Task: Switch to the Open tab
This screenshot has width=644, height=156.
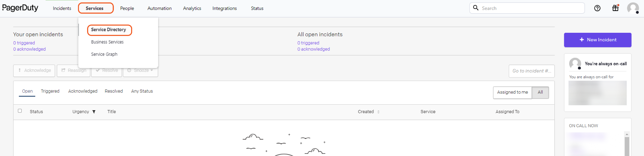Action: (x=27, y=91)
